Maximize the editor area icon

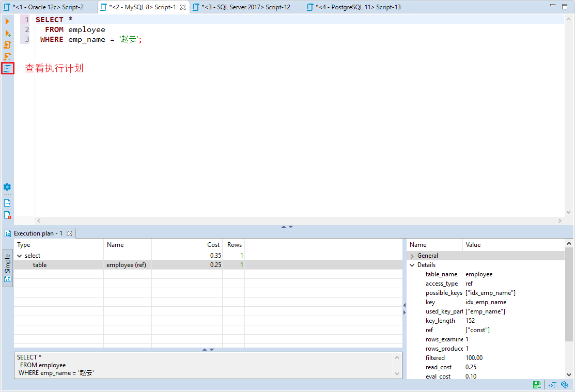[565, 6]
